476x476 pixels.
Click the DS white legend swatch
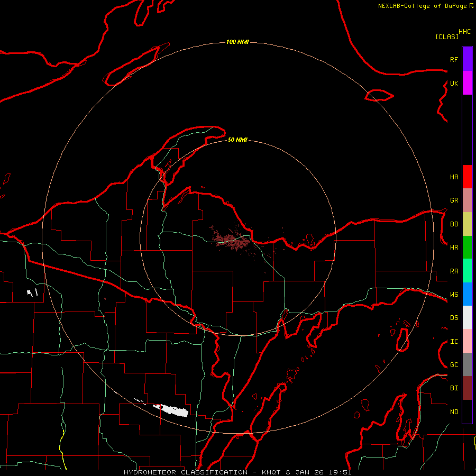point(467,317)
